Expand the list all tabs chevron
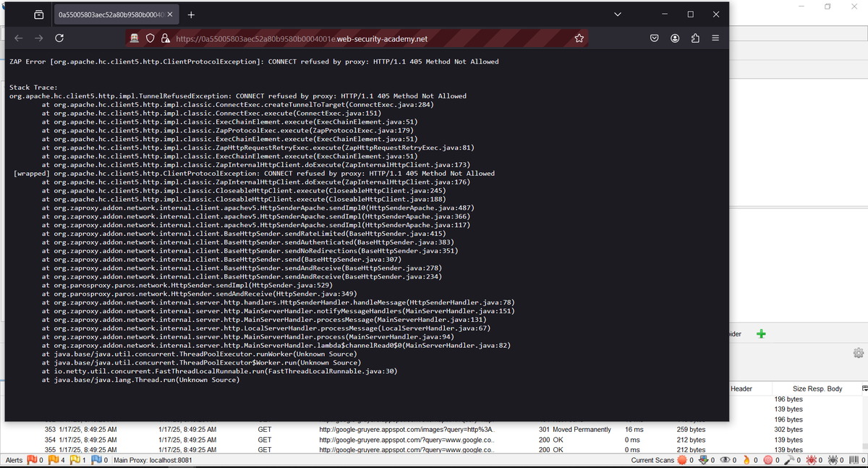This screenshot has width=868, height=468. [x=617, y=14]
